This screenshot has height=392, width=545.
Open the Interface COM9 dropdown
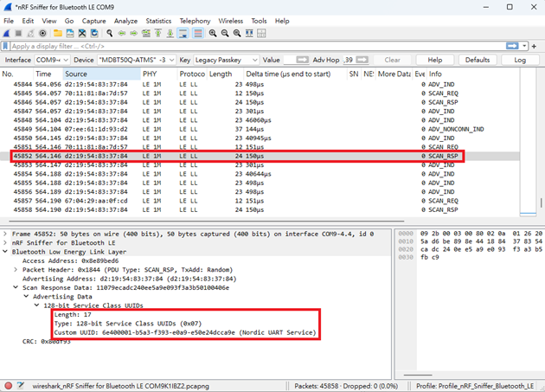coord(52,60)
